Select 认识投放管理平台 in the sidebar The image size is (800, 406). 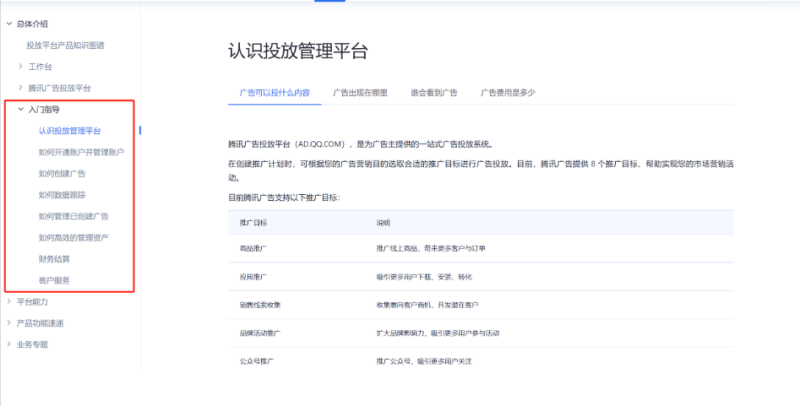point(70,131)
